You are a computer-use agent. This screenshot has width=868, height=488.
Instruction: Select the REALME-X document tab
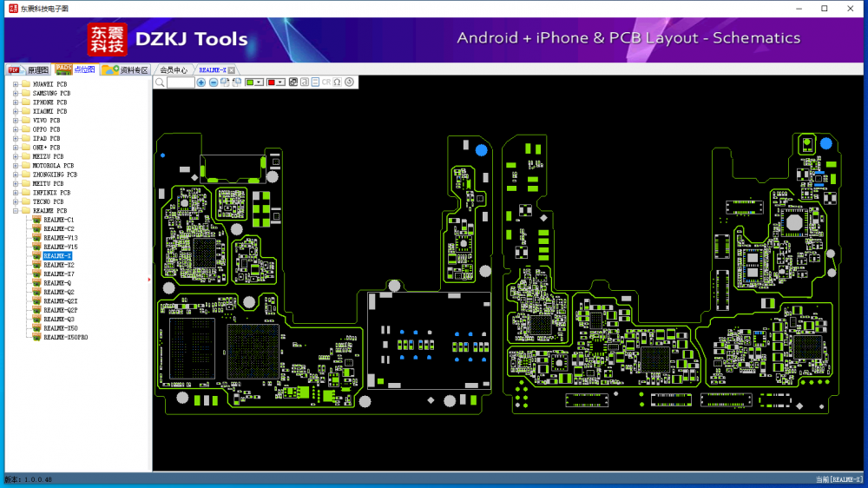(x=213, y=70)
